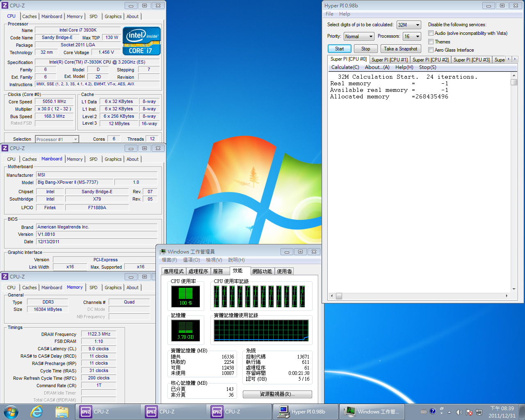The width and height of the screenshot is (525, 420).
Task: Open the 檢視(V) menu in Task Manager
Action: tap(214, 260)
